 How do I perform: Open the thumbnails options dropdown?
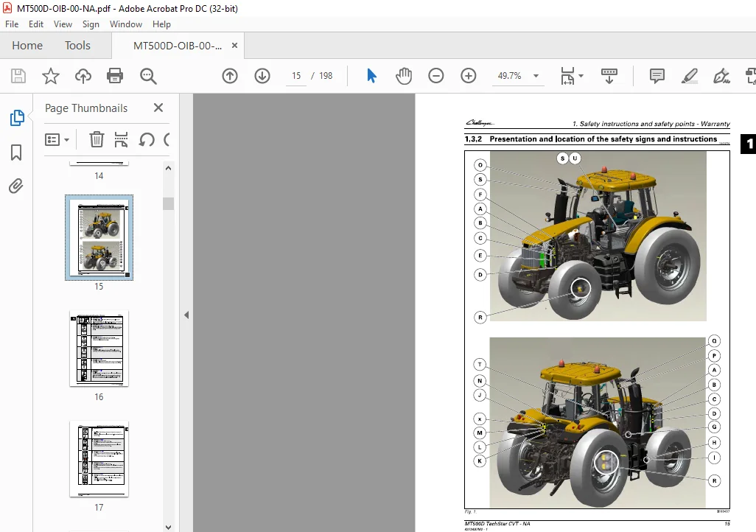[x=57, y=140]
